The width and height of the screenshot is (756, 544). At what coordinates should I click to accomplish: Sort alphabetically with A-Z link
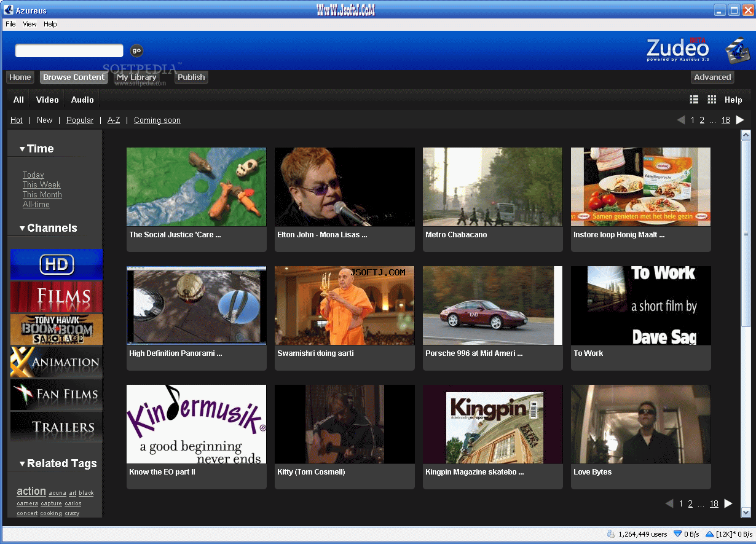[114, 120]
